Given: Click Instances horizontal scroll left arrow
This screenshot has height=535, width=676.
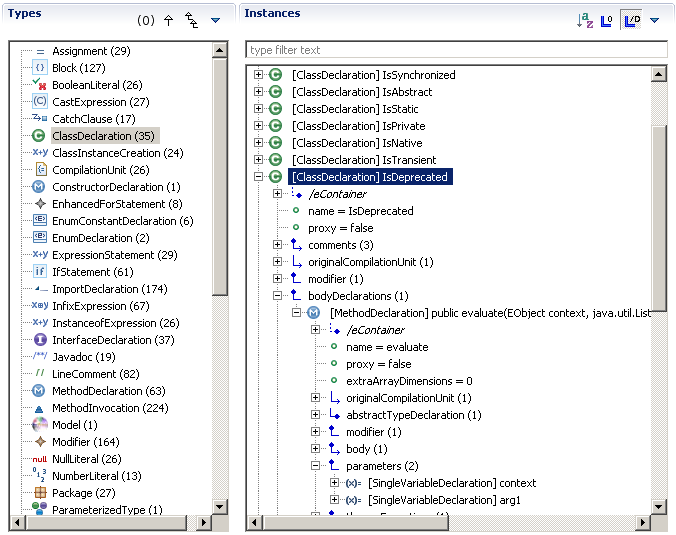Looking at the screenshot, I should [x=254, y=522].
